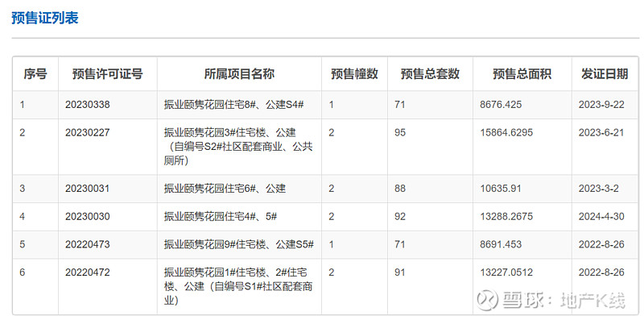Click the 预售总面积 column header
This screenshot has width=644, height=320.
522,74
